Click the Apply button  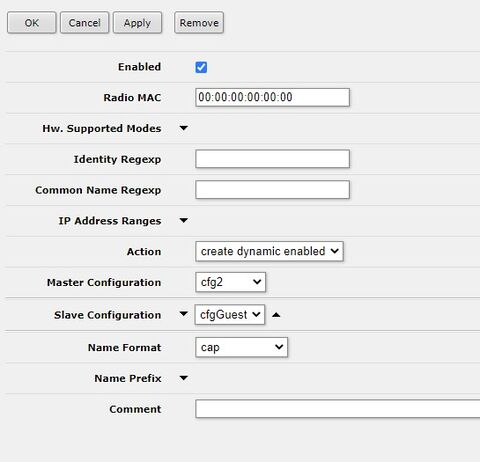tap(137, 23)
